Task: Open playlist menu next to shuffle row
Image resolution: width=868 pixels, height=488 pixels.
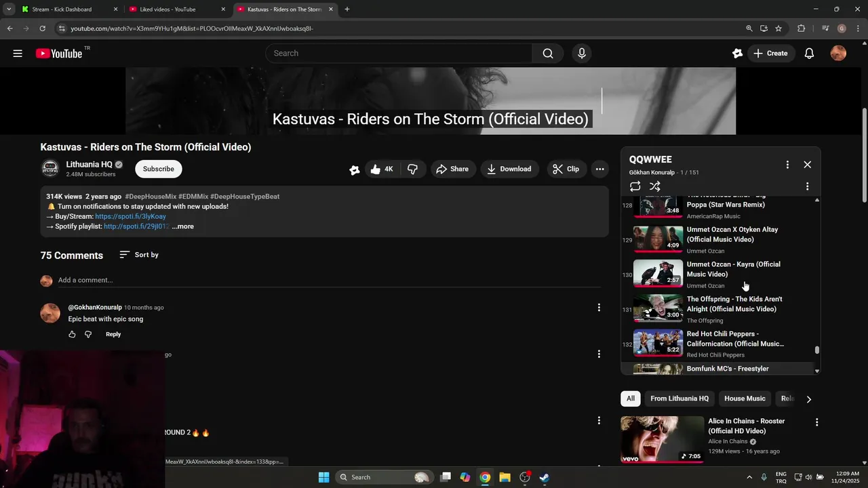Action: (807, 186)
